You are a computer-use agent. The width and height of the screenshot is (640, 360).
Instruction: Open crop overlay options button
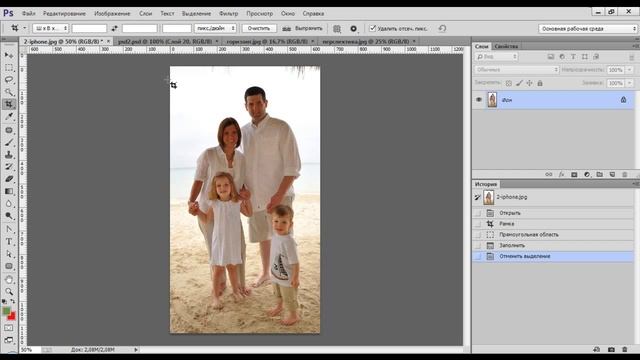click(337, 29)
